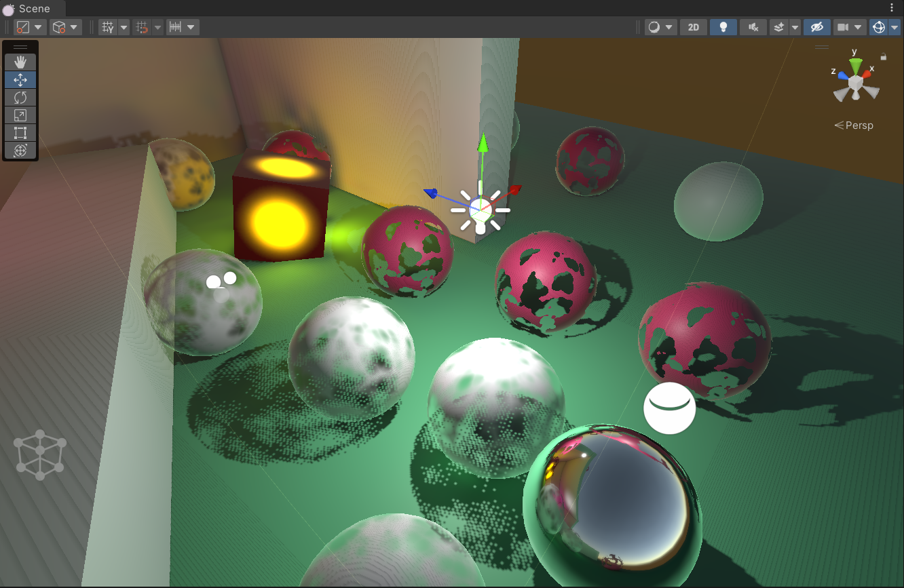Viewport: 904px width, 588px height.
Task: Open the scene camera settings dropdown
Action: (850, 27)
